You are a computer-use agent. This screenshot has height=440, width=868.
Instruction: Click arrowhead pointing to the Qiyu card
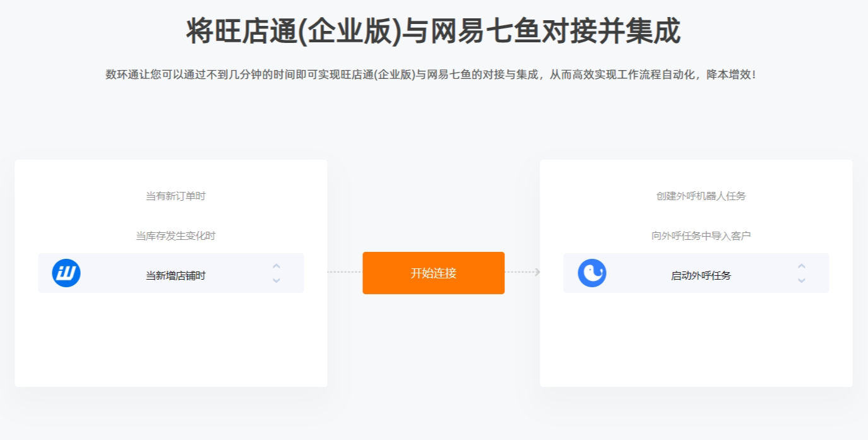[x=537, y=272]
